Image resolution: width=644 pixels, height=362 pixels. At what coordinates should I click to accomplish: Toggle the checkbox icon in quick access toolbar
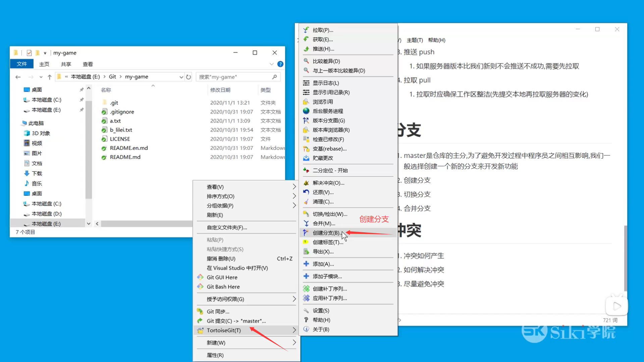click(29, 53)
